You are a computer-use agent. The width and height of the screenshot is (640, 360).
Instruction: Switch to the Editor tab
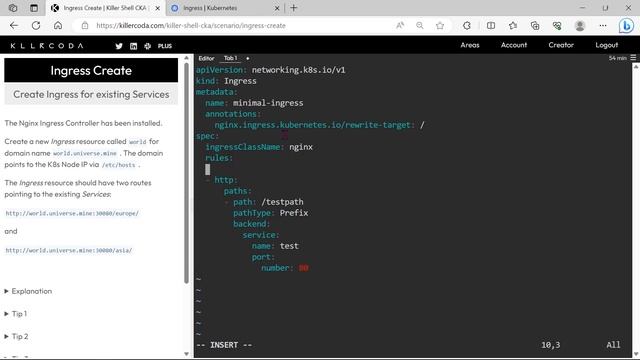pyautogui.click(x=206, y=58)
